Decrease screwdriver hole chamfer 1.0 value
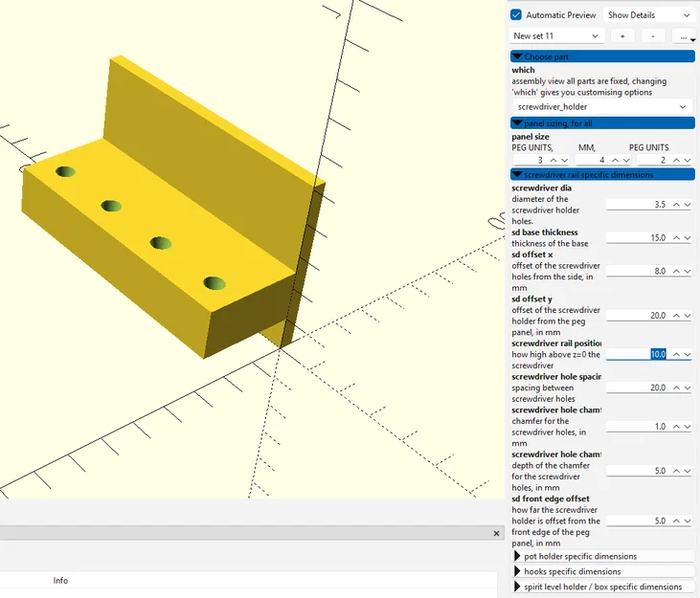Screen dimensions: 700x598 click(687, 427)
